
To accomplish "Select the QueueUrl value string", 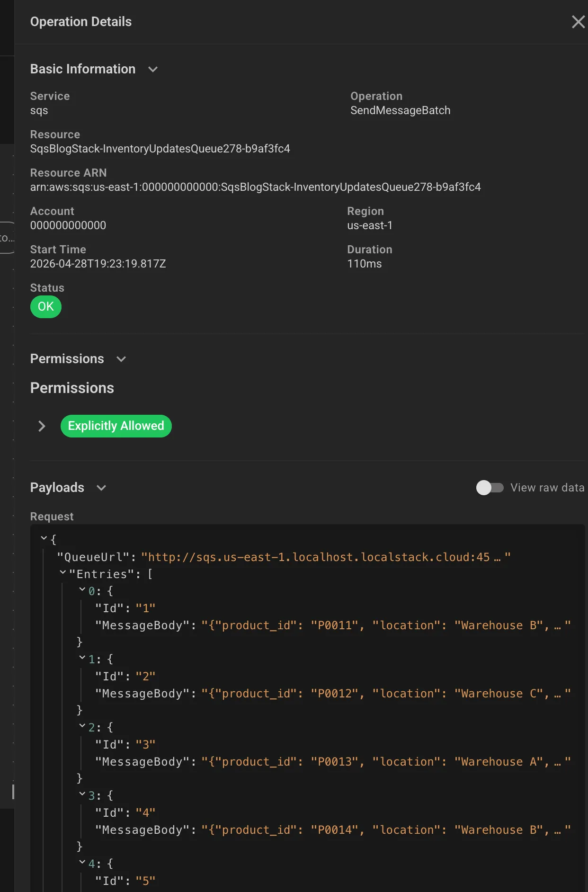I will [x=326, y=557].
